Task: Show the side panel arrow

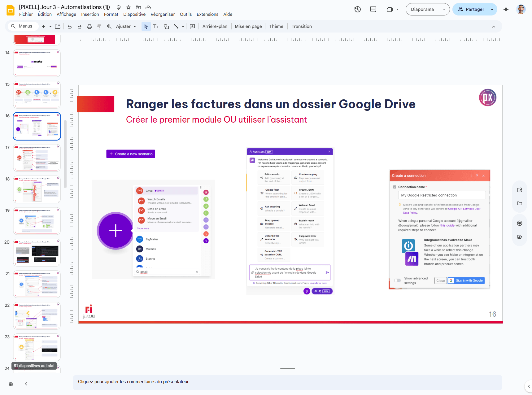Action: tap(529, 386)
